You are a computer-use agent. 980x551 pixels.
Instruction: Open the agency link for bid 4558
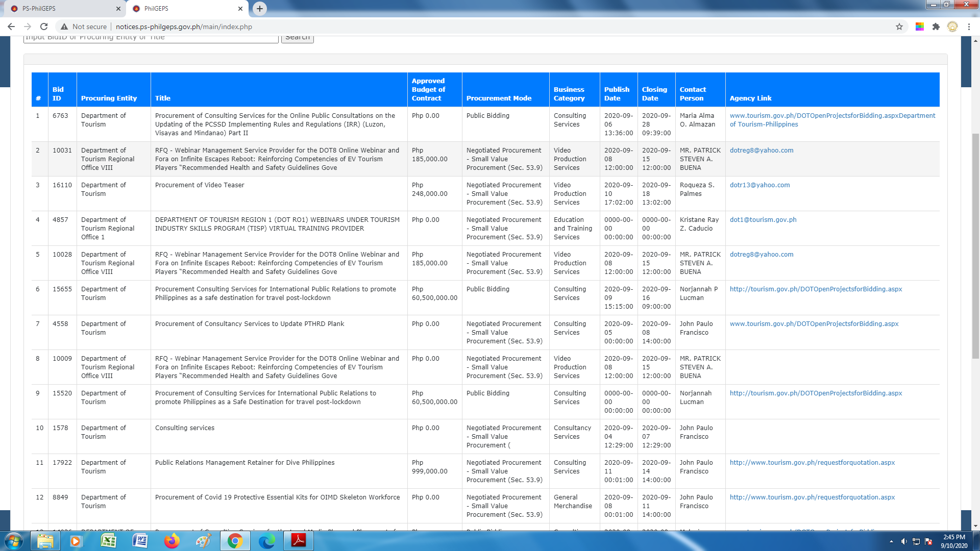tap(814, 323)
